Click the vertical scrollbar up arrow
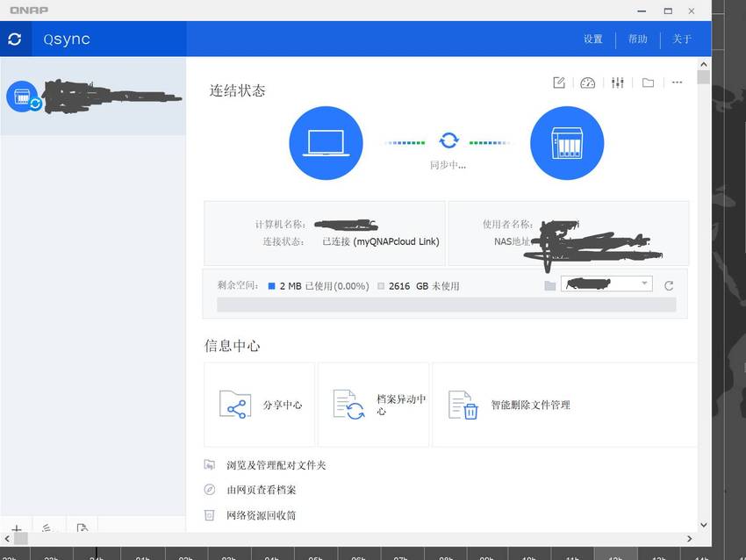The image size is (746, 560). 704,64
